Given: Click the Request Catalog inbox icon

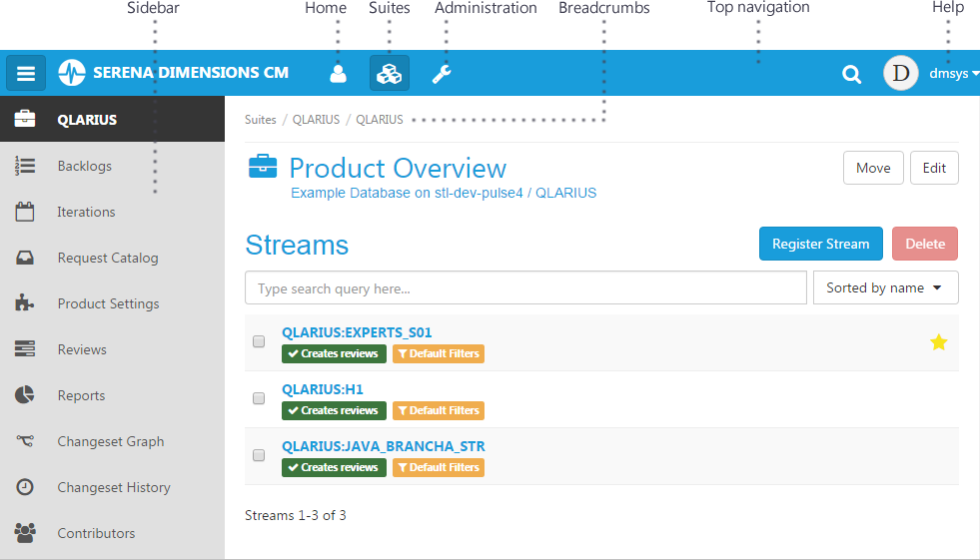Looking at the screenshot, I should (x=25, y=258).
